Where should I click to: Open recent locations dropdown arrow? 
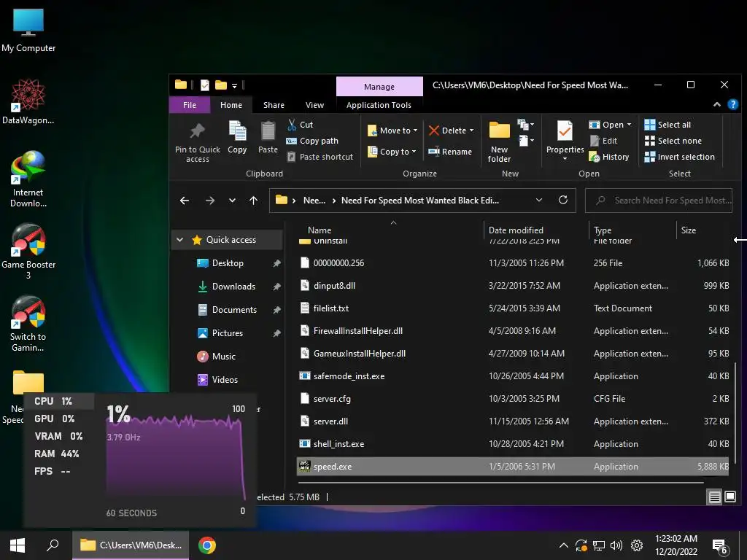click(232, 201)
